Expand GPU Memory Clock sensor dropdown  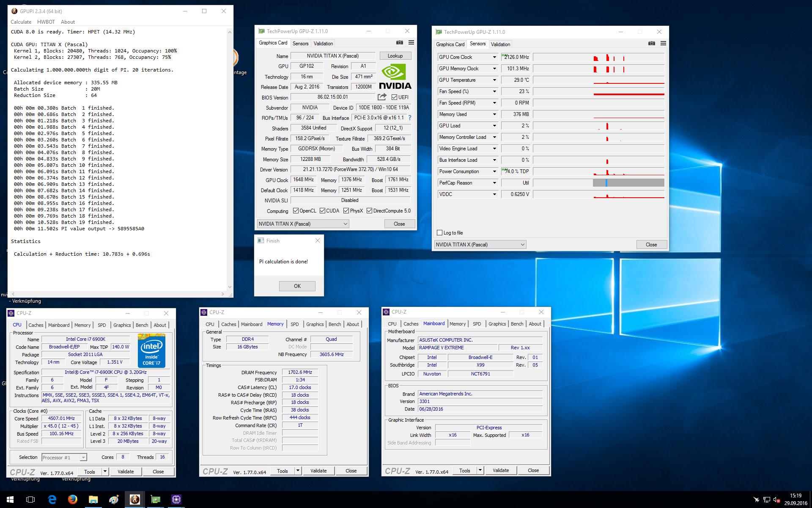coord(494,69)
